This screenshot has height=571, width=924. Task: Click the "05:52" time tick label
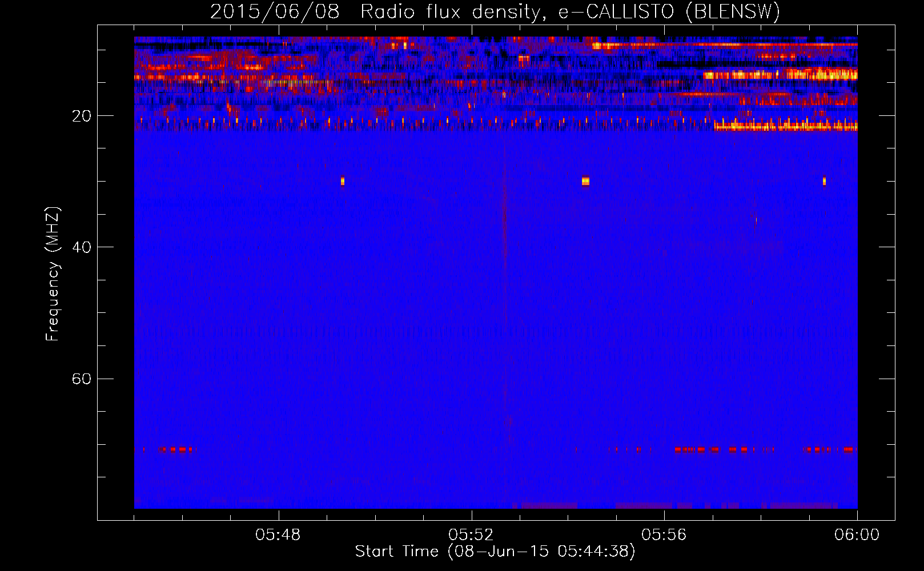(471, 535)
